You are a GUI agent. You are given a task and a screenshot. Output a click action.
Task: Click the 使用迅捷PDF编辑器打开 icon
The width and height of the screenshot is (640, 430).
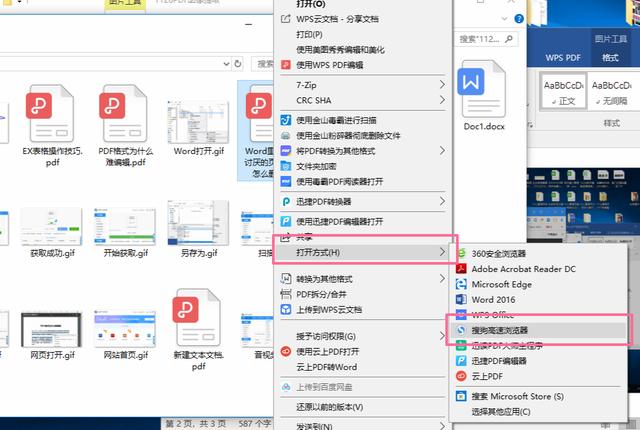click(286, 222)
